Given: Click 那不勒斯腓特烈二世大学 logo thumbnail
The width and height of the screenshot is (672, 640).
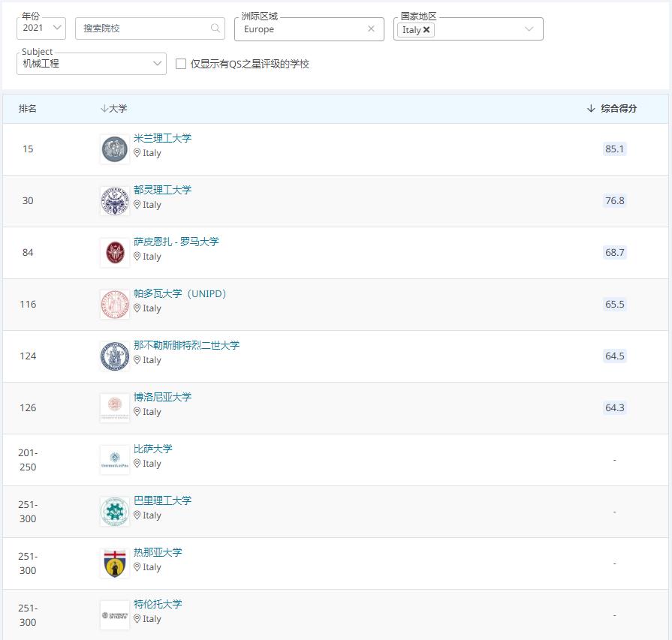Looking at the screenshot, I should click(115, 356).
